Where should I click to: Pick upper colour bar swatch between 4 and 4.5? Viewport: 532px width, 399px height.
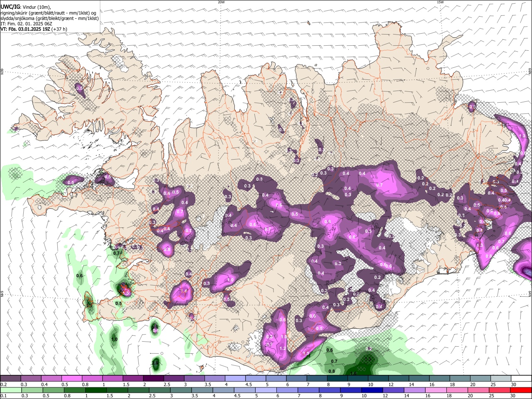[235, 379]
